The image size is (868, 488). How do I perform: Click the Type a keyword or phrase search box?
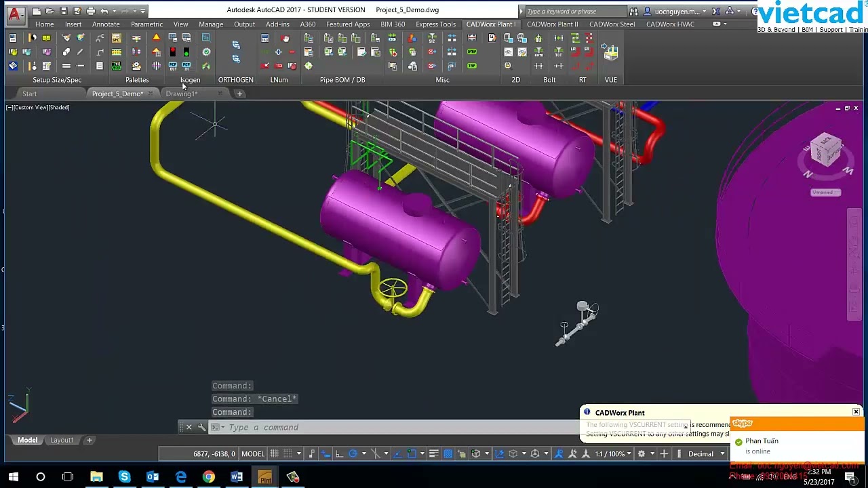tap(575, 11)
